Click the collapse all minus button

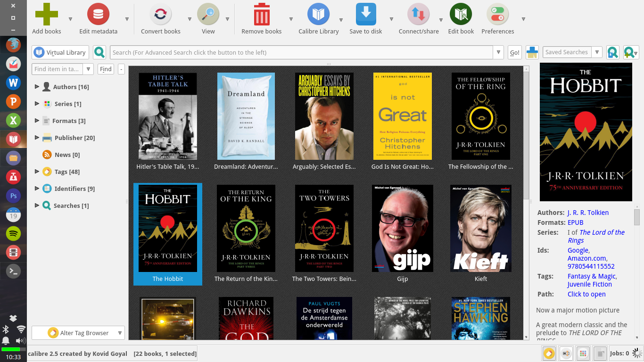pyautogui.click(x=121, y=69)
